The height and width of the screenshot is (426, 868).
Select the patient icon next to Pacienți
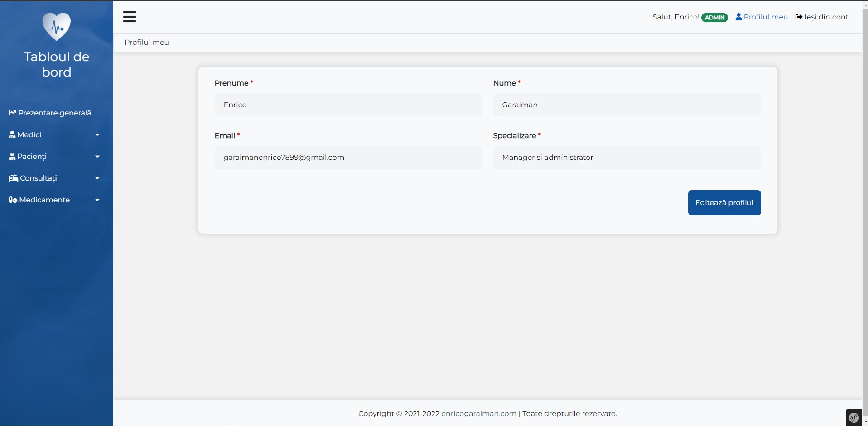click(x=12, y=156)
